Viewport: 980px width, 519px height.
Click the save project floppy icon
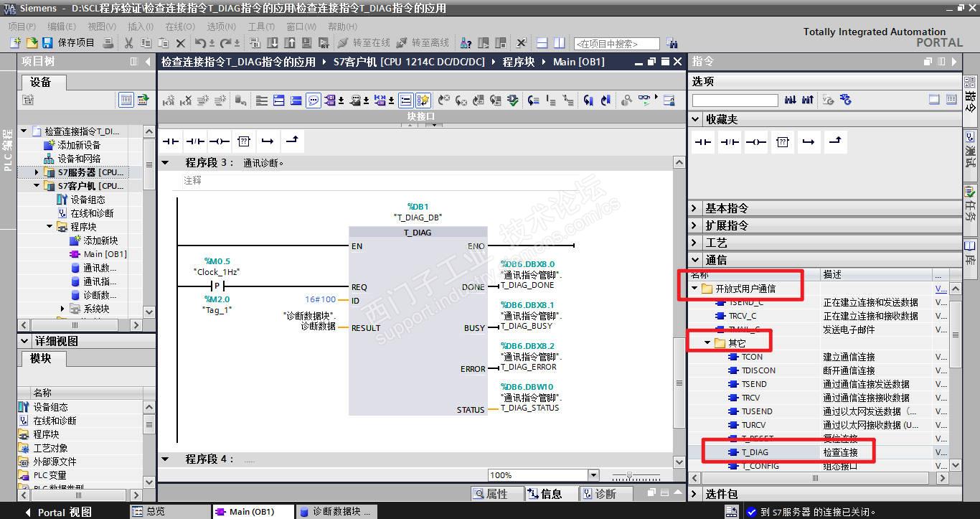tap(47, 43)
